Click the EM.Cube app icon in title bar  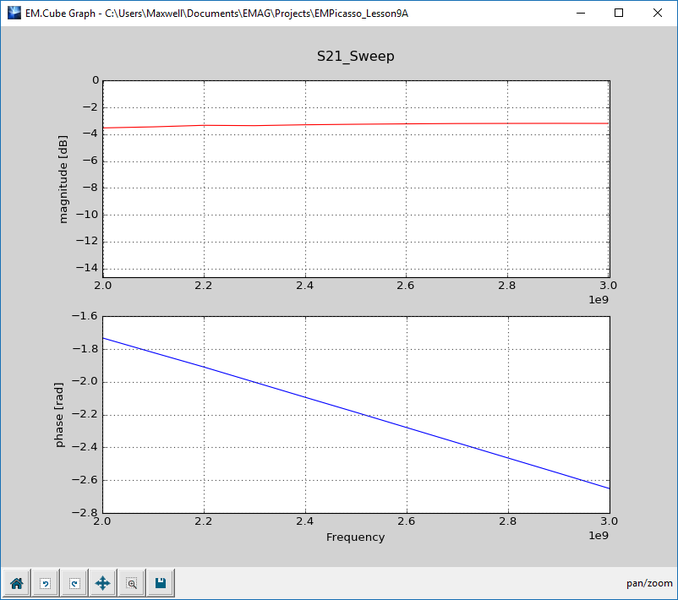pos(14,13)
